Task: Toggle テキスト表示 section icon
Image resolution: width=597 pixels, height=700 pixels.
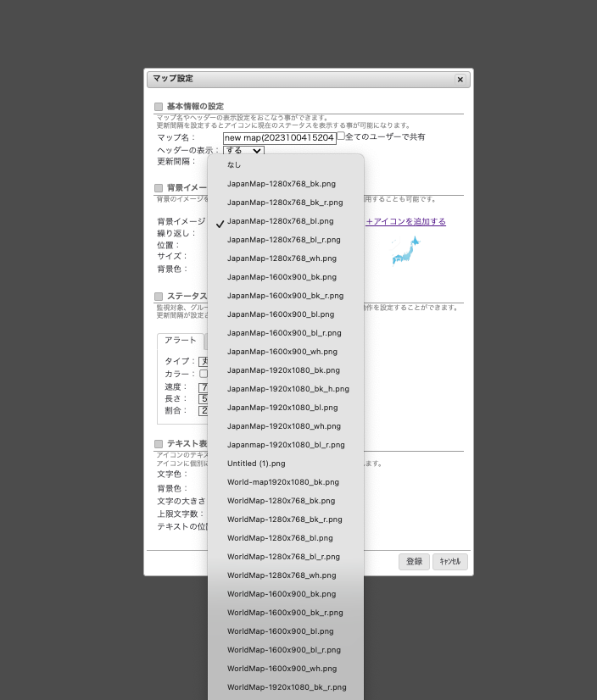Action: pyautogui.click(x=159, y=444)
